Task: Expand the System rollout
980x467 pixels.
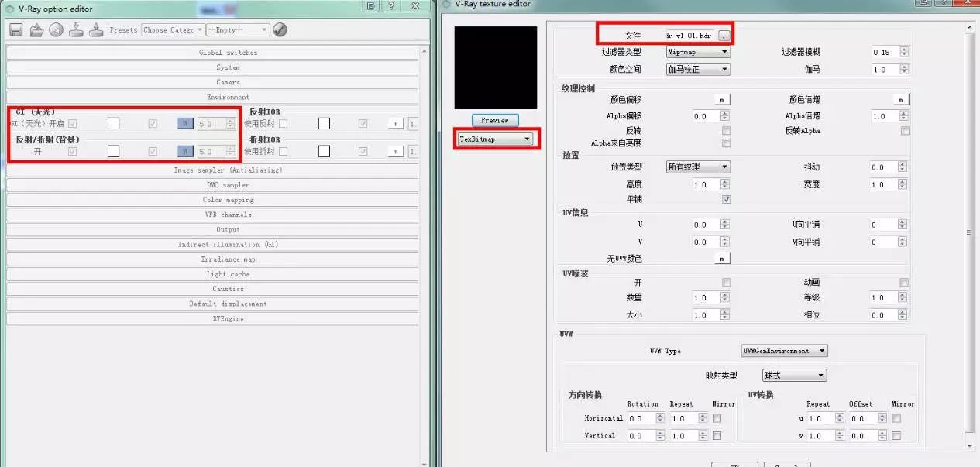Action: pos(212,67)
